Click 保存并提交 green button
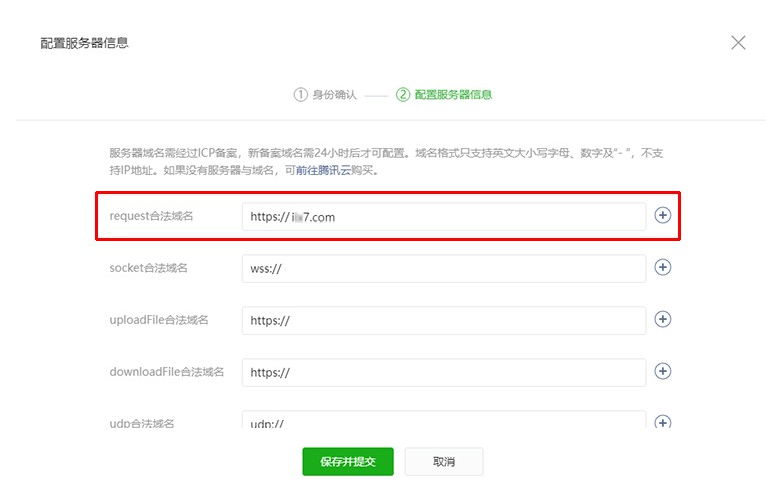 [347, 462]
